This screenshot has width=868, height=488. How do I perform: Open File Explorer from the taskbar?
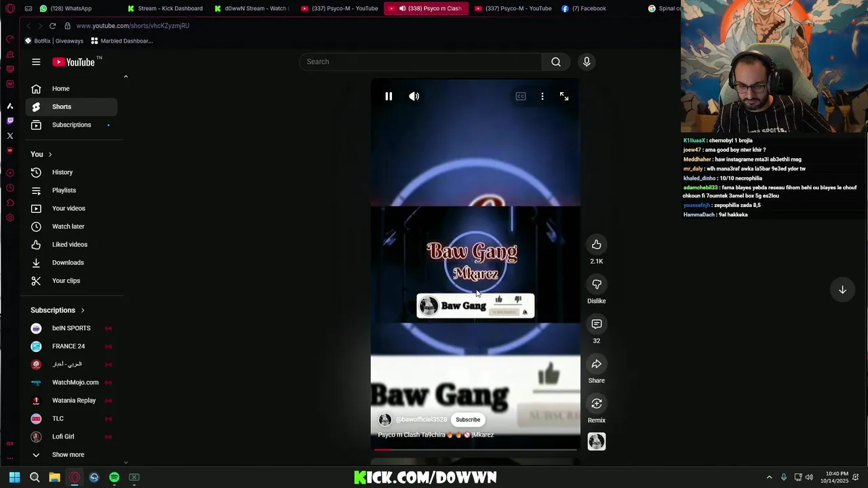click(x=54, y=477)
